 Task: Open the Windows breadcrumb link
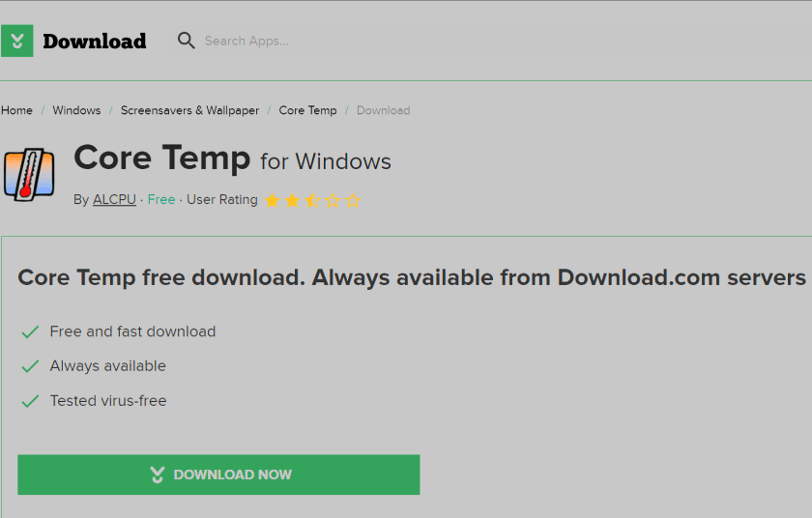point(76,110)
